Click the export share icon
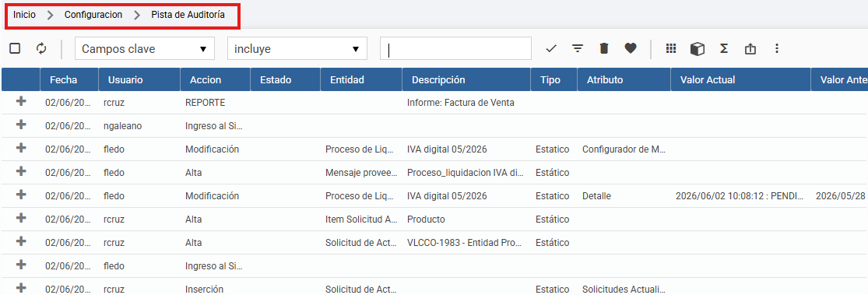Viewport: 868px width, 295px height. click(750, 49)
